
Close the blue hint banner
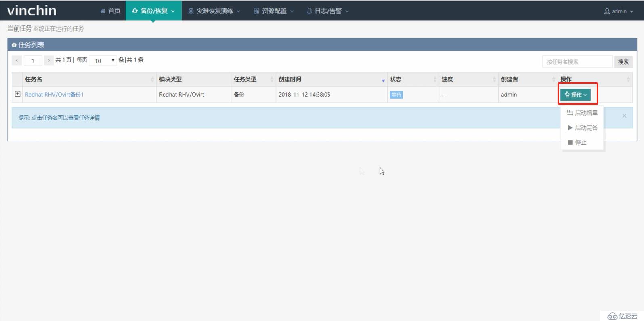click(624, 116)
